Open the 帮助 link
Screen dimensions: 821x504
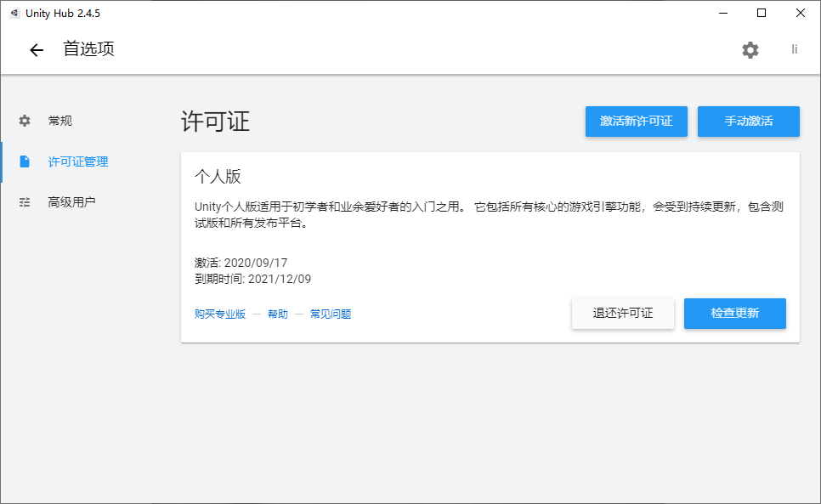point(278,314)
